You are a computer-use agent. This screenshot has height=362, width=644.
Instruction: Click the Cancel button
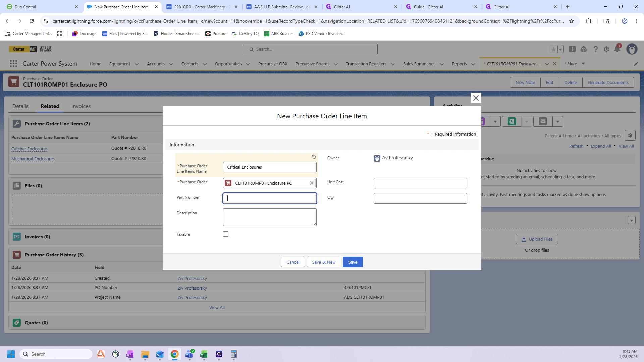pyautogui.click(x=293, y=262)
